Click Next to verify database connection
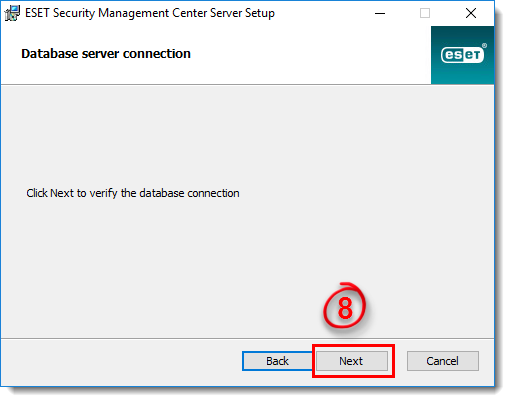510x402 pixels. [352, 361]
